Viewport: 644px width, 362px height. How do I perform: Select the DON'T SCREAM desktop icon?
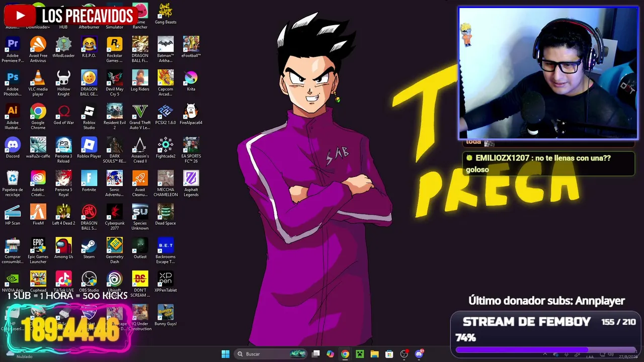click(x=140, y=285)
